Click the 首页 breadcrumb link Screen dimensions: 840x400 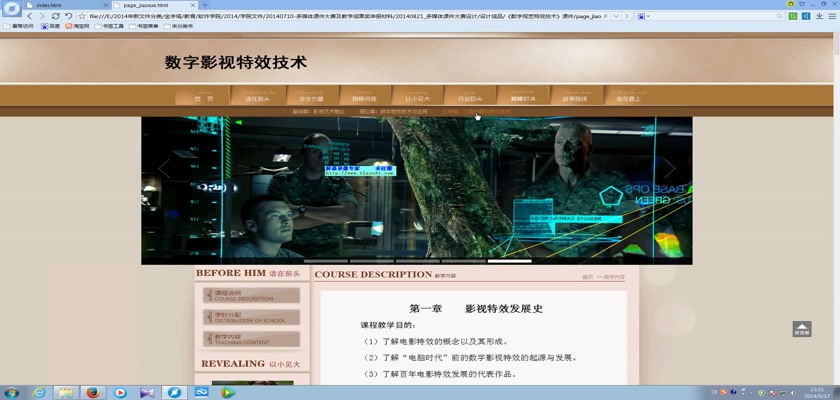pos(588,277)
